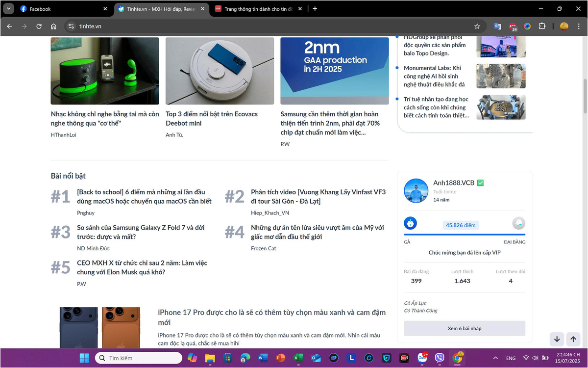The height and width of the screenshot is (368, 588).
Task: Open Viber from the taskbar
Action: (x=440, y=358)
